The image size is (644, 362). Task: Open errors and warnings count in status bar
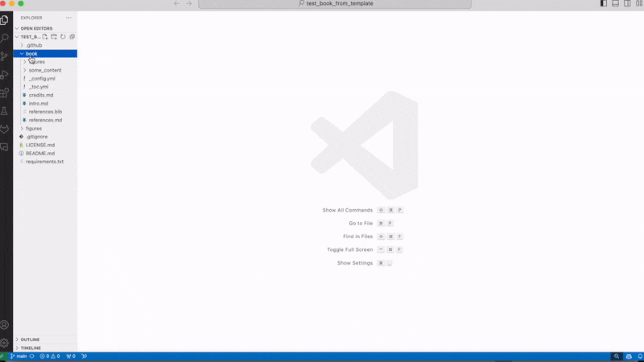pos(50,356)
